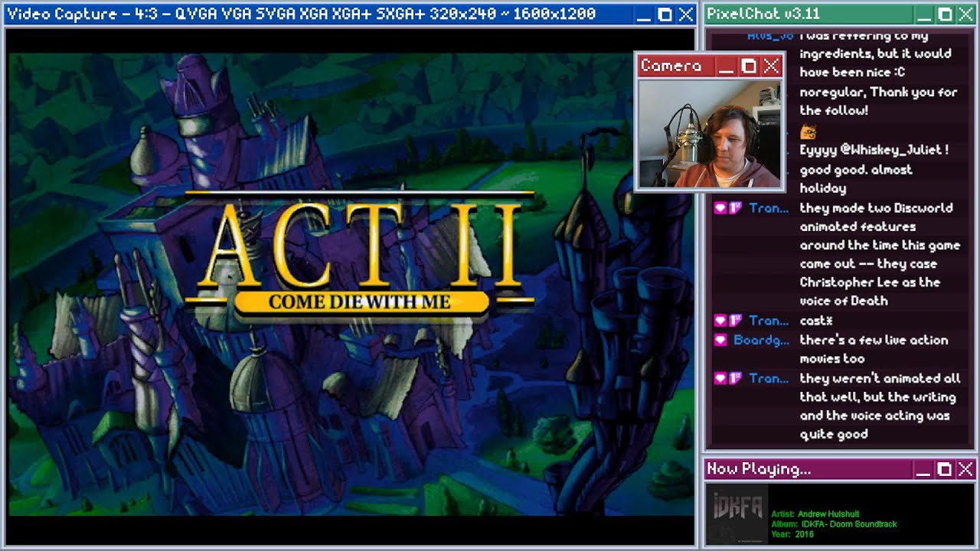Maximize the PixelChat v3.11 window
The image size is (980, 551).
945,15
